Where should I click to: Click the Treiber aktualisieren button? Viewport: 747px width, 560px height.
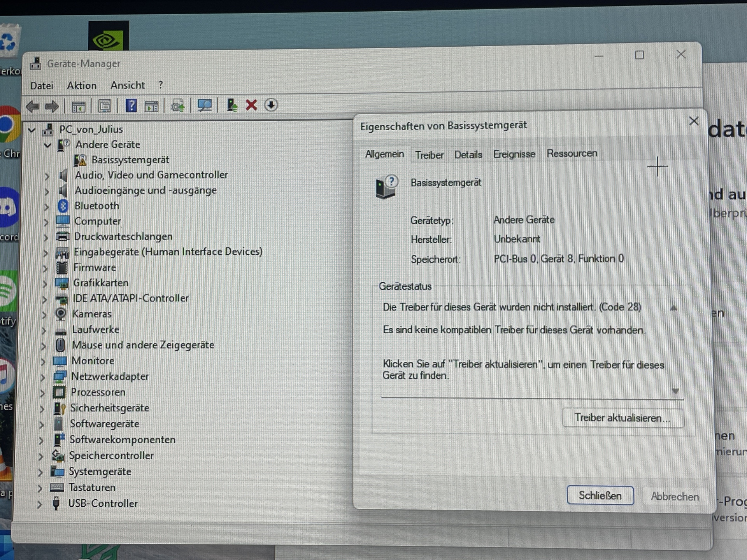click(622, 418)
